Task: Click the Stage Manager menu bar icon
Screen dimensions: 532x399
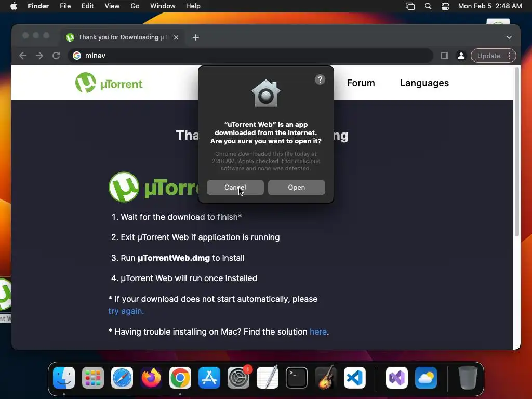Action: pos(410,6)
